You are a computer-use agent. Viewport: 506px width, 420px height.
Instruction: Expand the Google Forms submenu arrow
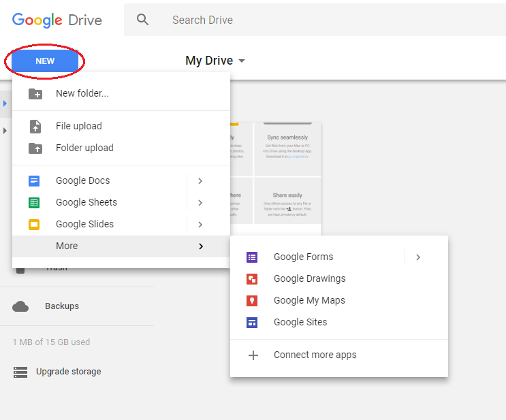(418, 257)
